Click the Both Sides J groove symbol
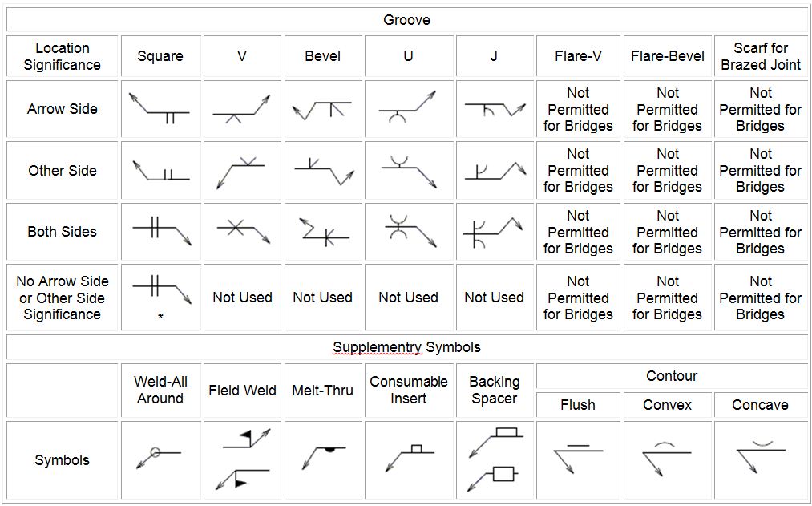This screenshot has width=812, height=506. point(493,233)
